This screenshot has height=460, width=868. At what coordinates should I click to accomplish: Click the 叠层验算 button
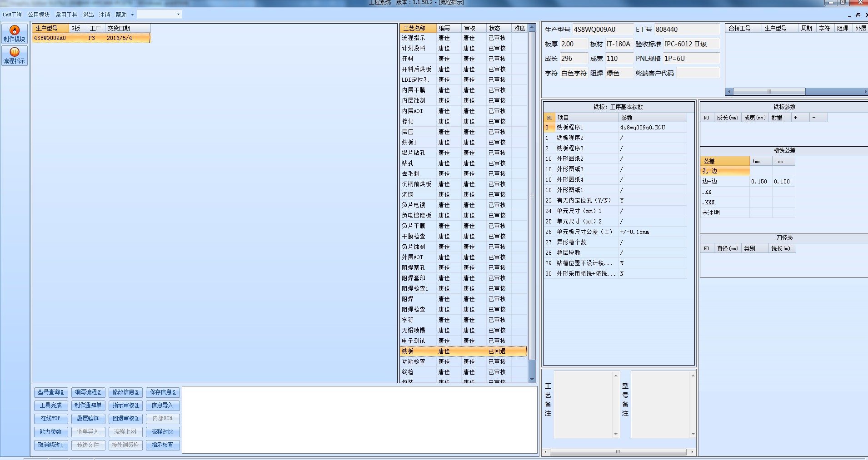tap(88, 419)
